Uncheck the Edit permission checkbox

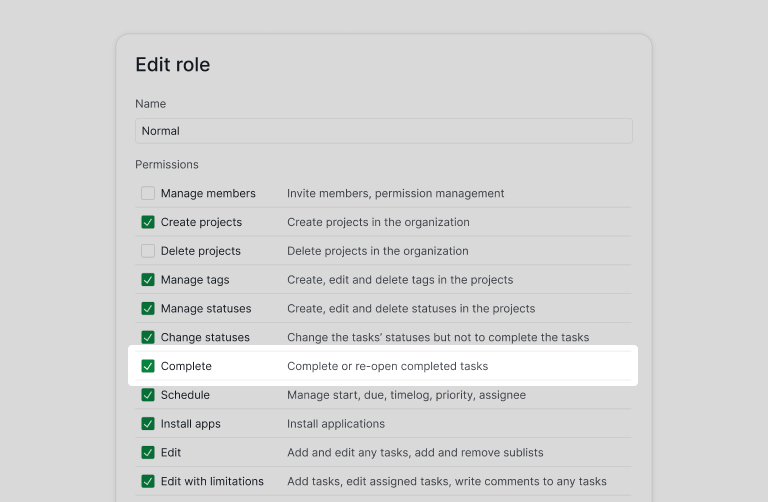148,453
